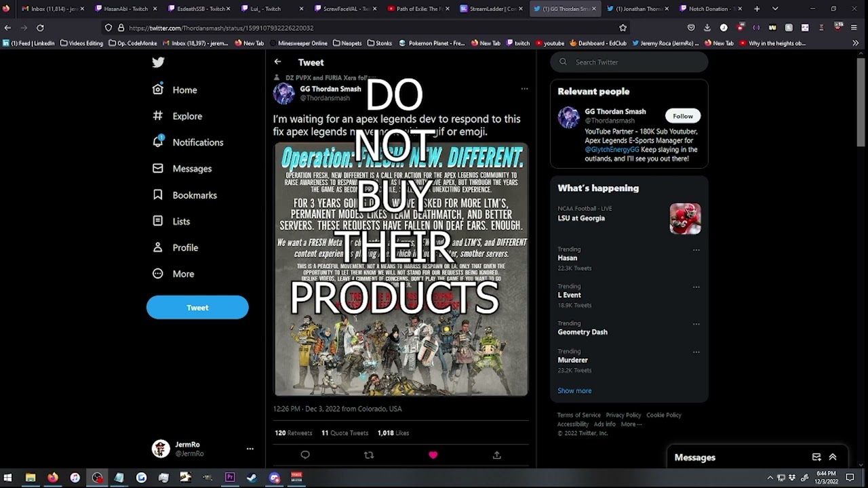
Task: Open options for the Hasan trend
Action: pyautogui.click(x=696, y=250)
